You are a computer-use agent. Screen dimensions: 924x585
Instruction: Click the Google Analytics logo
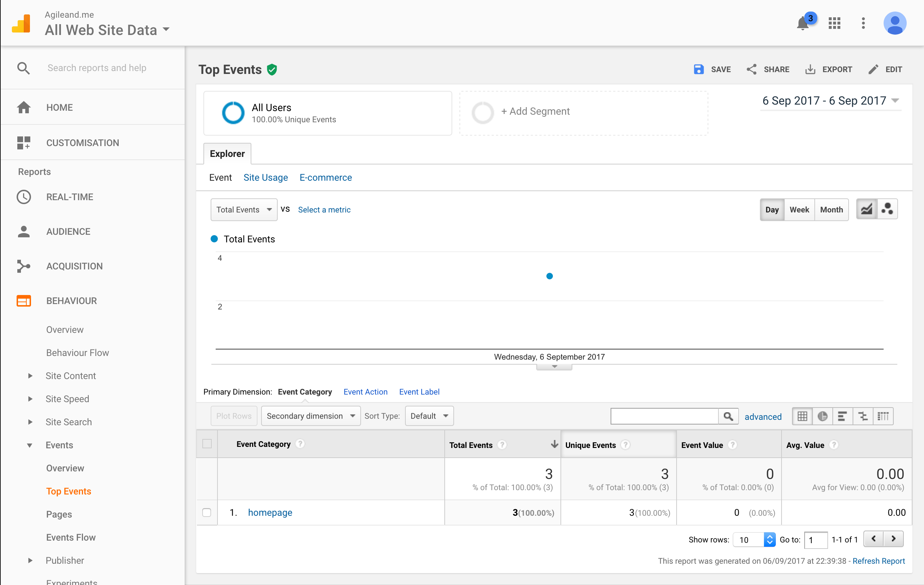(x=21, y=24)
